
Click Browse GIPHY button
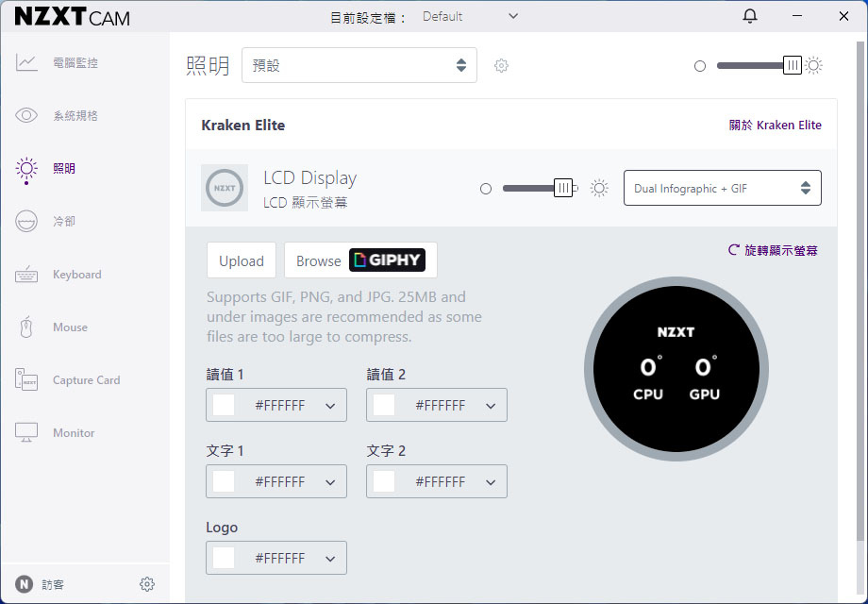click(x=361, y=260)
